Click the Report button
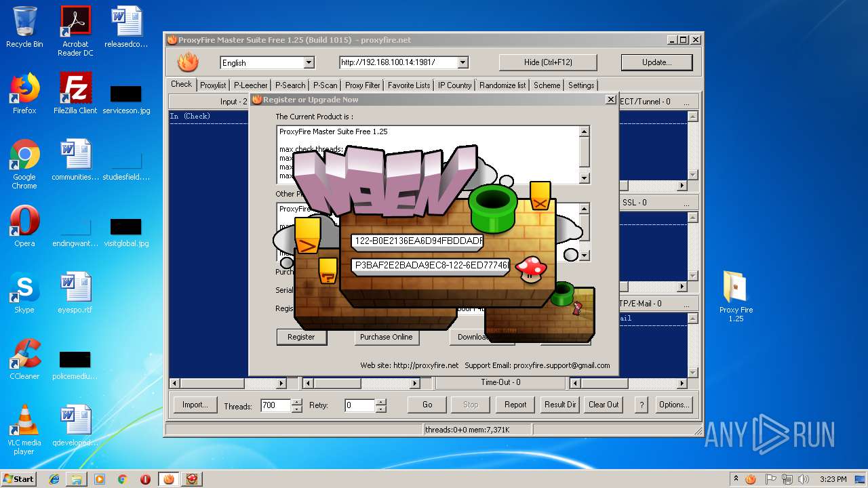This screenshot has width=868, height=488. [x=515, y=405]
